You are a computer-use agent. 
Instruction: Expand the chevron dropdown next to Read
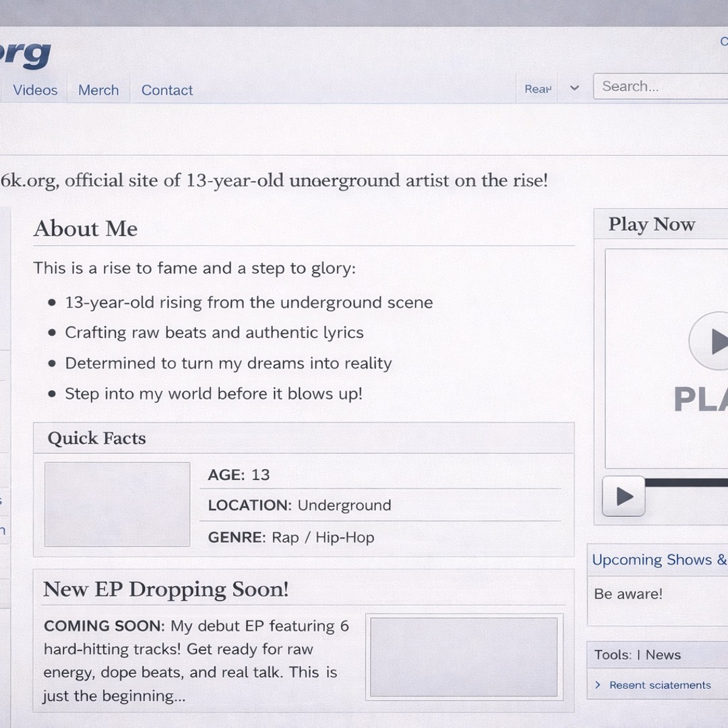coord(574,88)
